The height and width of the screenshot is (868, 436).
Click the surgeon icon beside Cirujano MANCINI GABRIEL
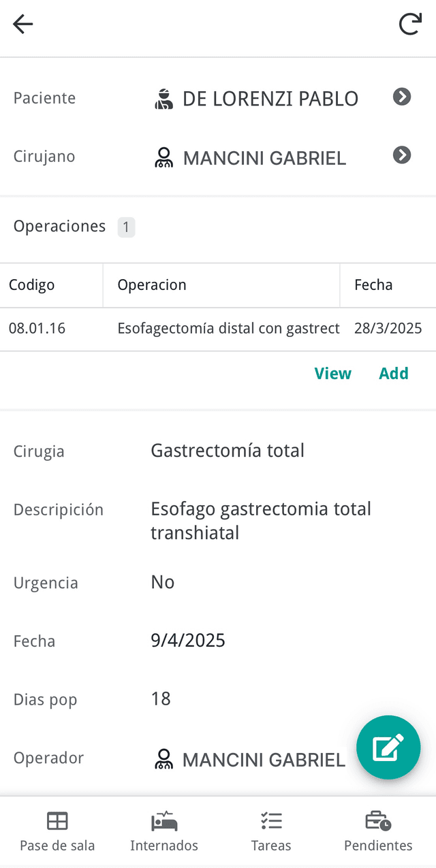point(163,158)
